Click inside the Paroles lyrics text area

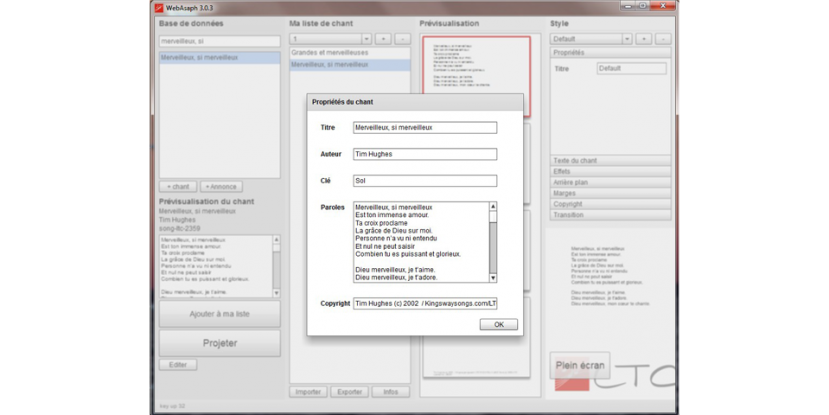click(421, 242)
